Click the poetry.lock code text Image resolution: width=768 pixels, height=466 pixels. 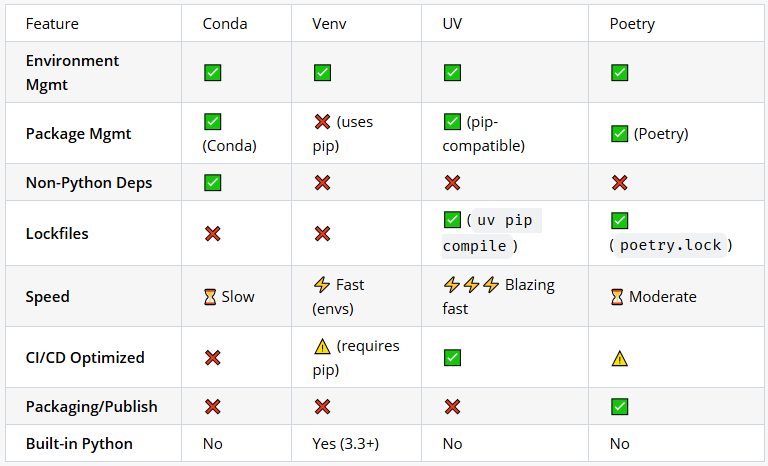point(671,245)
